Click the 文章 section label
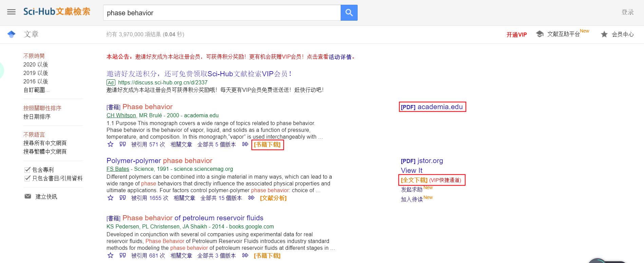This screenshot has width=644, height=263. (31, 34)
